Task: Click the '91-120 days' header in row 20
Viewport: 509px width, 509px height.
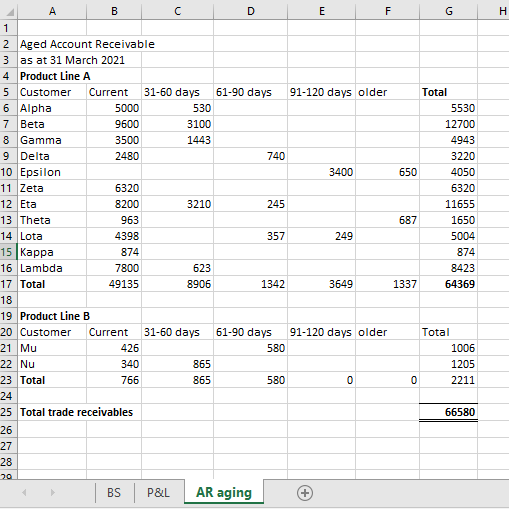Action: 321,332
